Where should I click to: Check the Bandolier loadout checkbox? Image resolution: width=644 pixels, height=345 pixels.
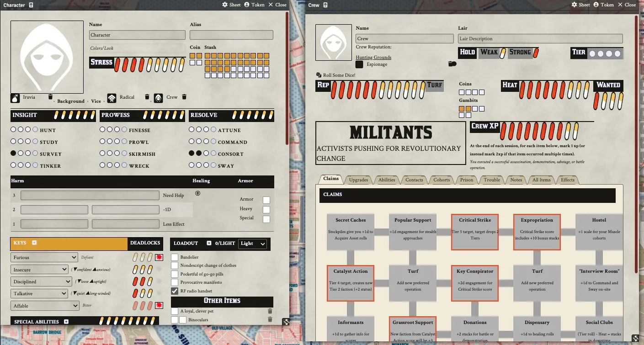(x=175, y=257)
